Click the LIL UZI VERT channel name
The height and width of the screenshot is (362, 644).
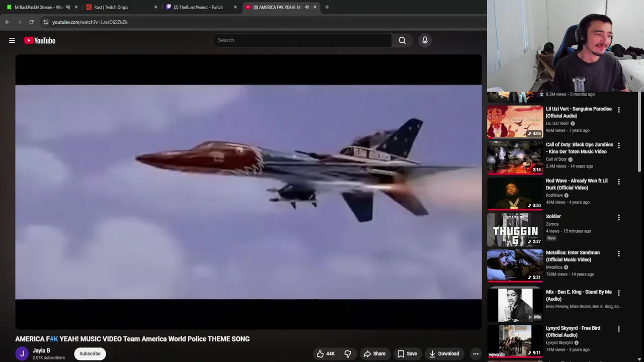pos(557,124)
